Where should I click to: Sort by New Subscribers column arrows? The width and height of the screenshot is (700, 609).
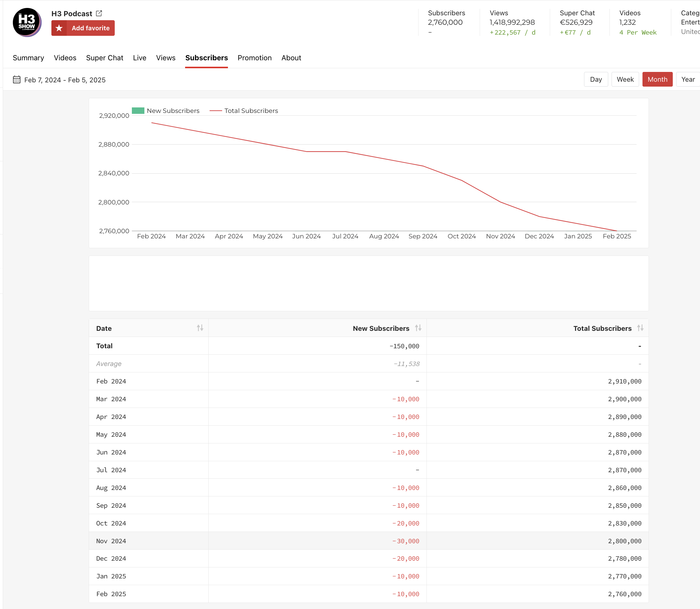(418, 328)
